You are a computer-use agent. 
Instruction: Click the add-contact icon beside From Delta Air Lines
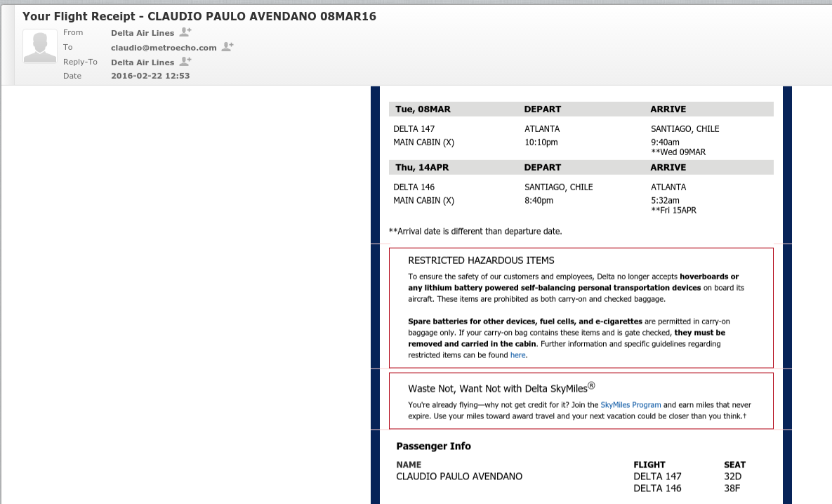tap(185, 32)
